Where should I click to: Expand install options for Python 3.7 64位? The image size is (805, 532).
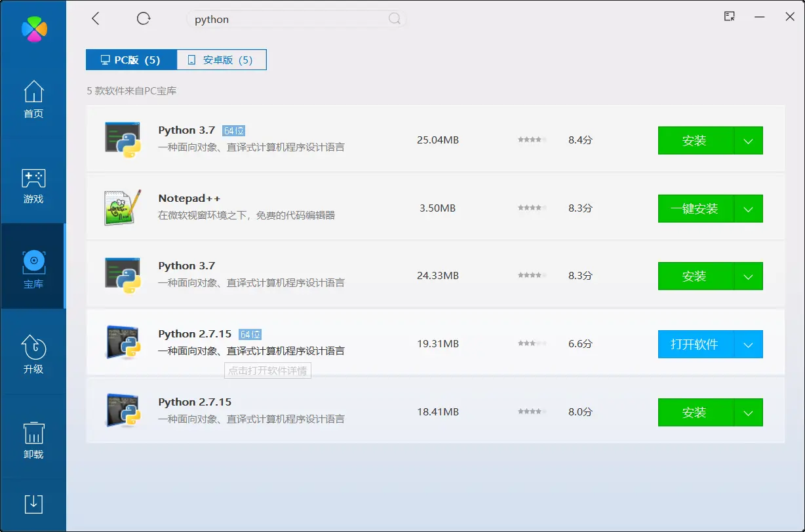coord(749,140)
